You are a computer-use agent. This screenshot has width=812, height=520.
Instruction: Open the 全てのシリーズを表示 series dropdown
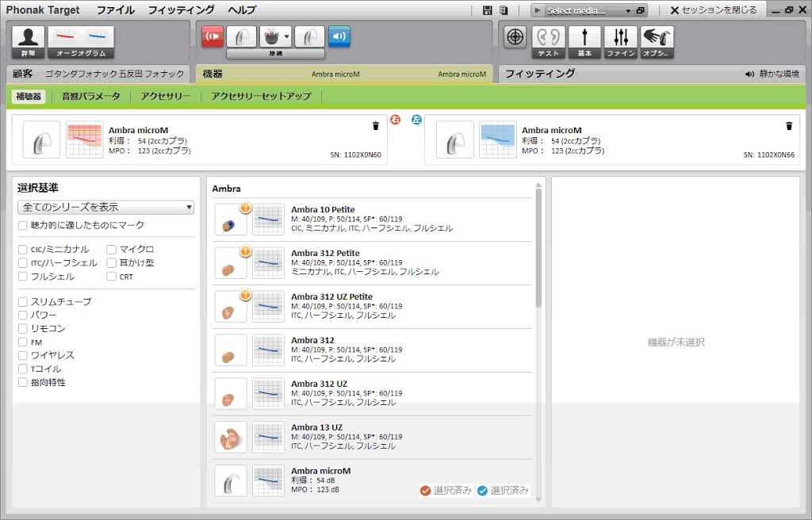click(x=105, y=207)
